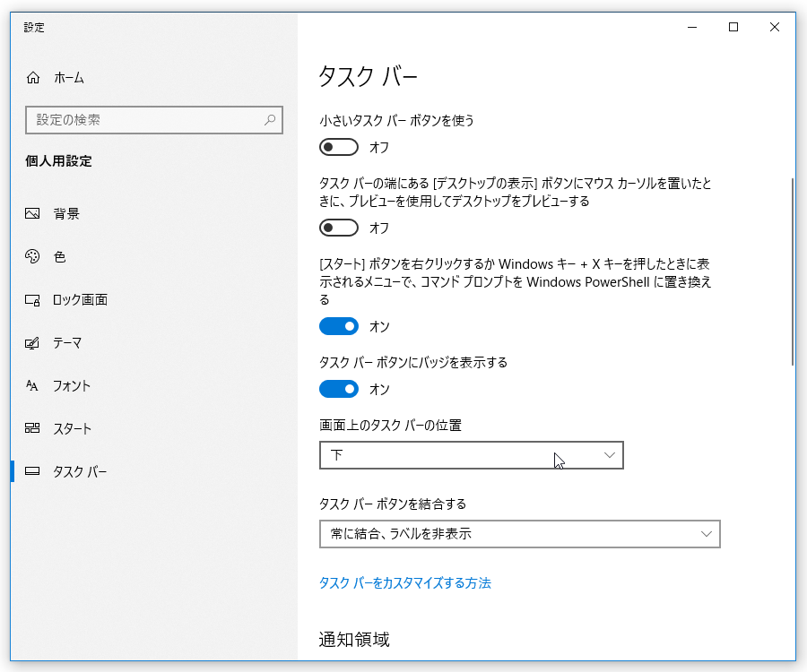
Task: Click the タスク バー page title
Action: [x=368, y=77]
